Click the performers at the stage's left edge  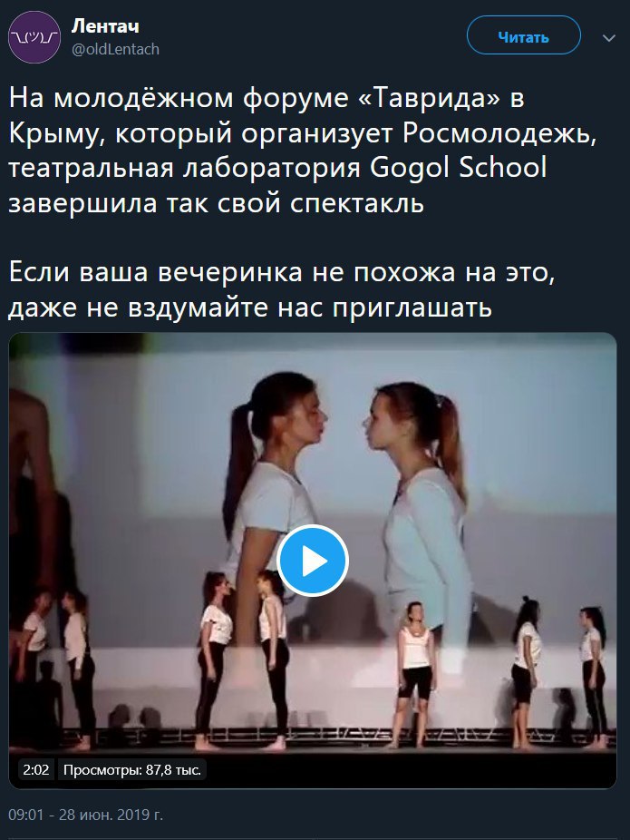[x=58, y=669]
